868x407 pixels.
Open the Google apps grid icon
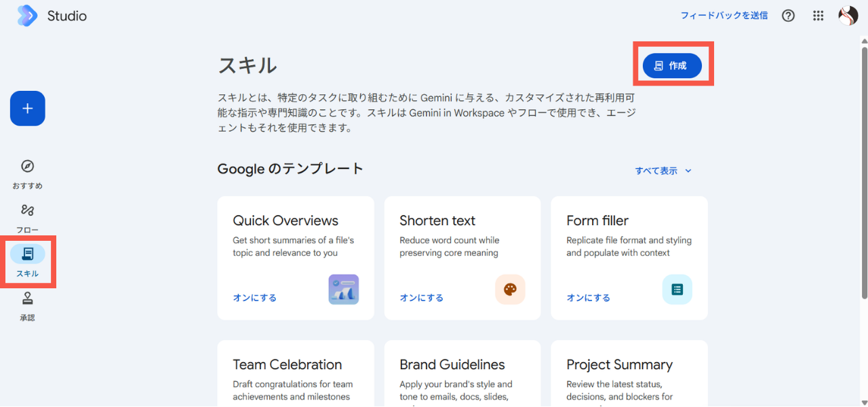pyautogui.click(x=818, y=16)
